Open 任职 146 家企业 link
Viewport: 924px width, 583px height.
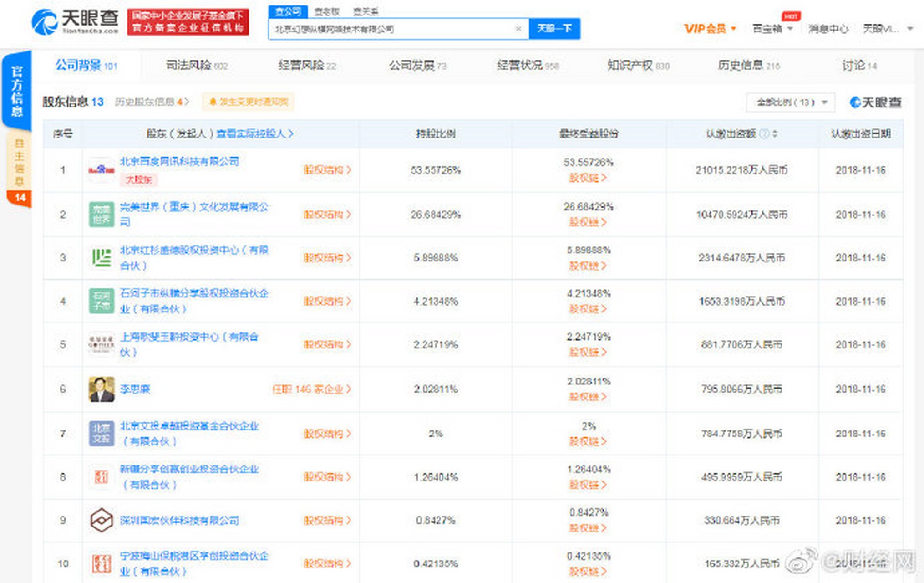tap(312, 389)
